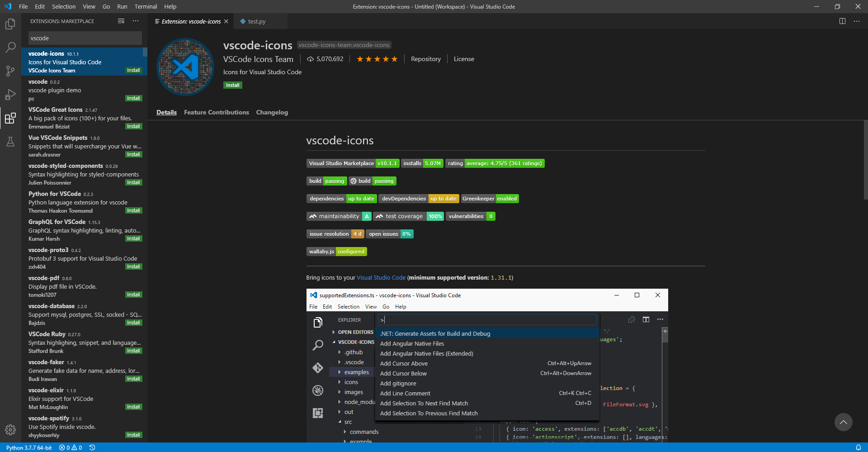
Task: Click the scroll to top arrow button
Action: [843, 422]
